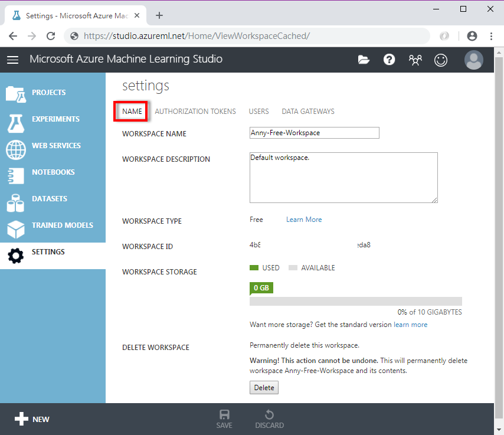This screenshot has width=504, height=435.
Task: Click the green USED legend swatch
Action: (x=254, y=268)
